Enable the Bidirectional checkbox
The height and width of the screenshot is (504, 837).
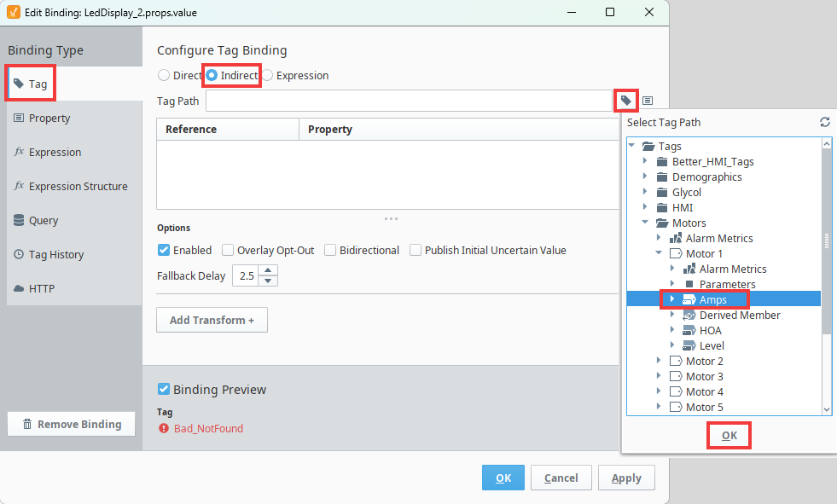[x=330, y=250]
